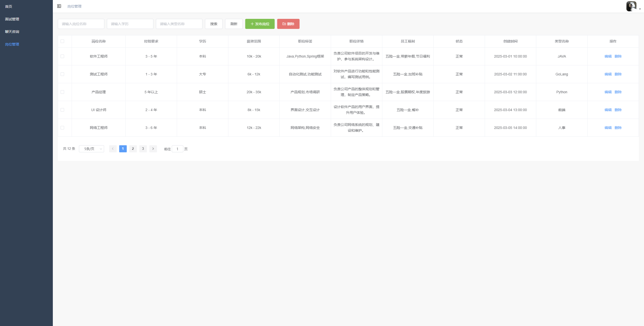The image size is (644, 326).
Task: Check the 软件工程师 row checkbox
Action: pyautogui.click(x=62, y=56)
